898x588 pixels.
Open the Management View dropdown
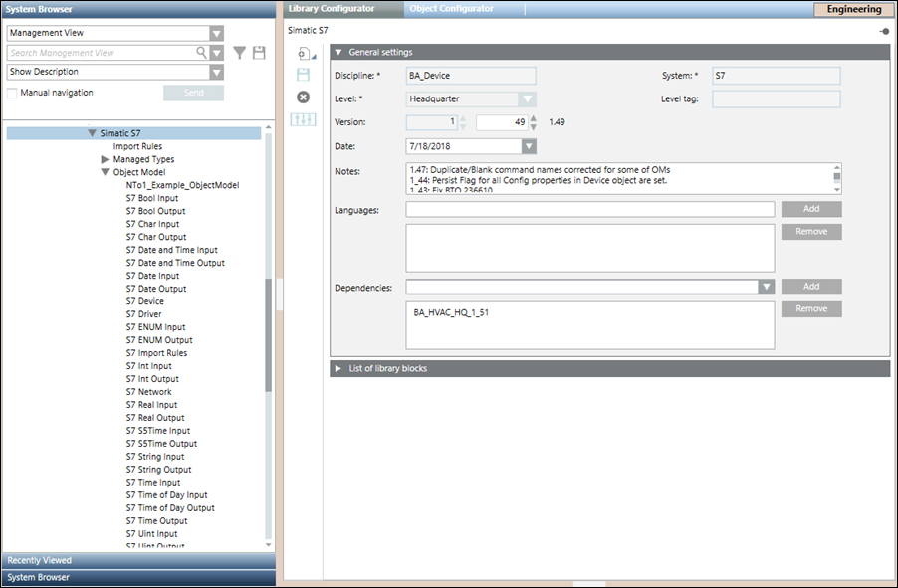(x=216, y=33)
